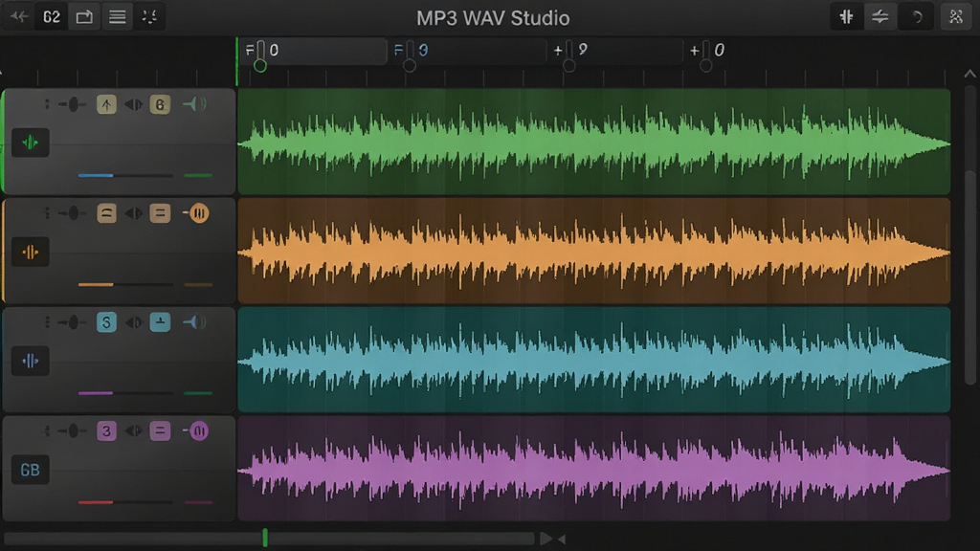Open the folder icon in the top toolbar
This screenshot has height=551, width=980.
84,17
